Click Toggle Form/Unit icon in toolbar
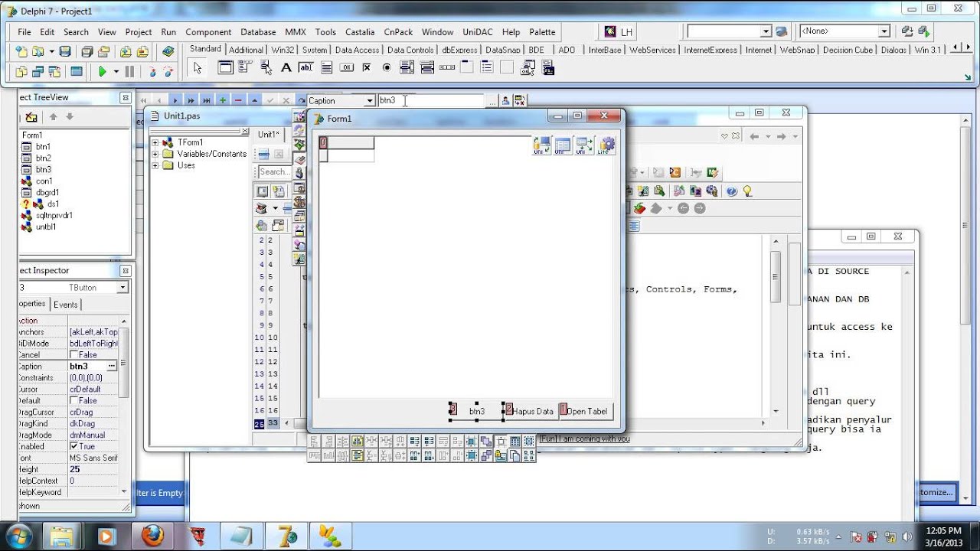 54,71
